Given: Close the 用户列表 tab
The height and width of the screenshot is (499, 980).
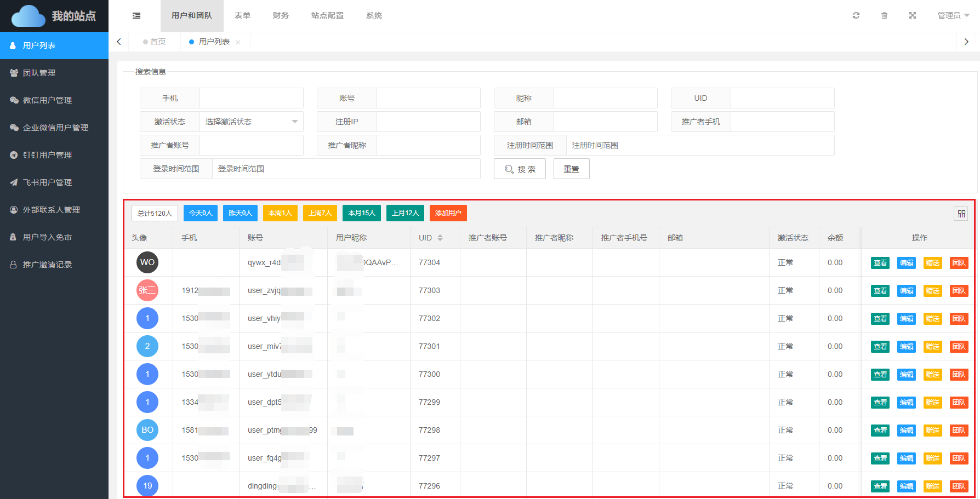Looking at the screenshot, I should click(238, 42).
